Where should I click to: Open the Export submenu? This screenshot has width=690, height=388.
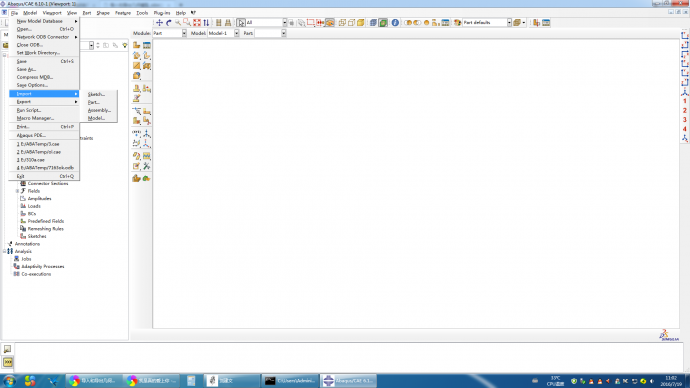click(44, 102)
